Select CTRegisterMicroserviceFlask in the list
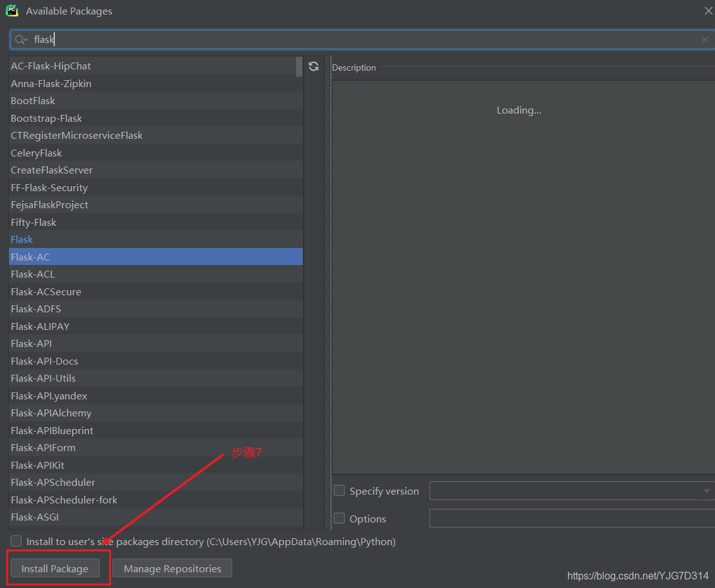The image size is (715, 588). 156,136
